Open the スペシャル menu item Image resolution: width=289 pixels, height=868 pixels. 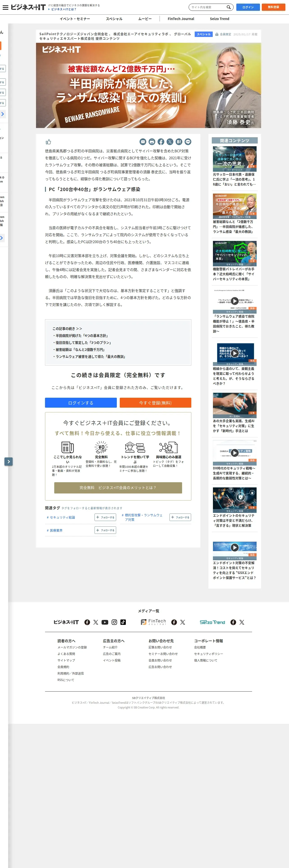click(x=114, y=19)
